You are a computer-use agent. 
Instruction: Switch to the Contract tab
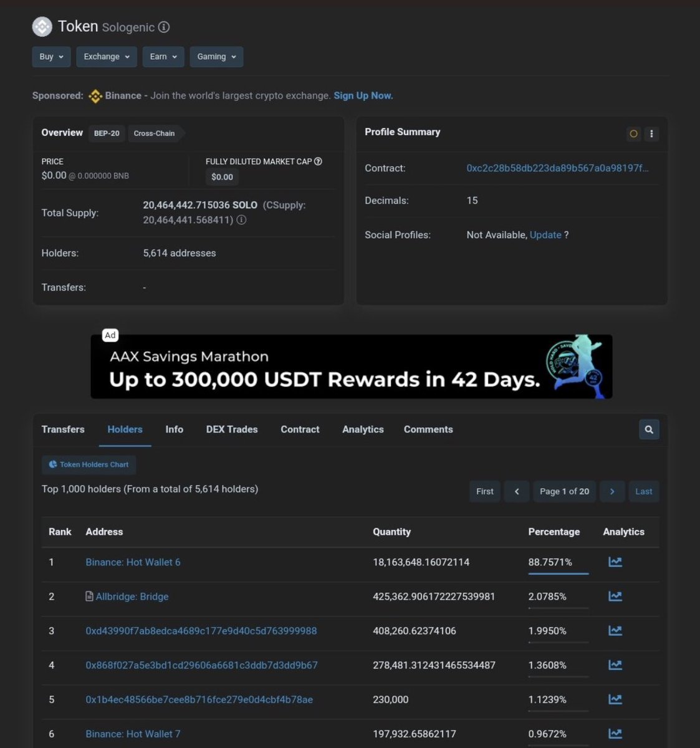300,429
